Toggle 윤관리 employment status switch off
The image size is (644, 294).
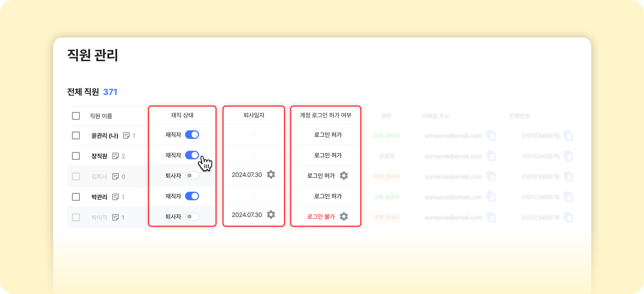[x=192, y=135]
